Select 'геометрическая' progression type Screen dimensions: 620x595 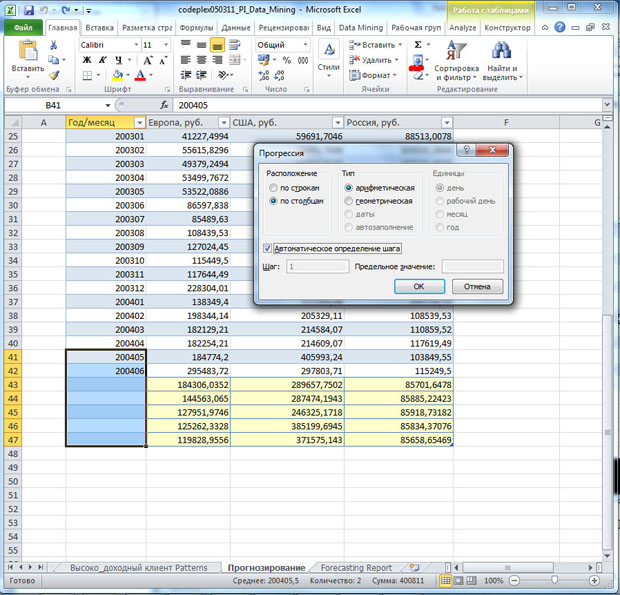tap(348, 201)
